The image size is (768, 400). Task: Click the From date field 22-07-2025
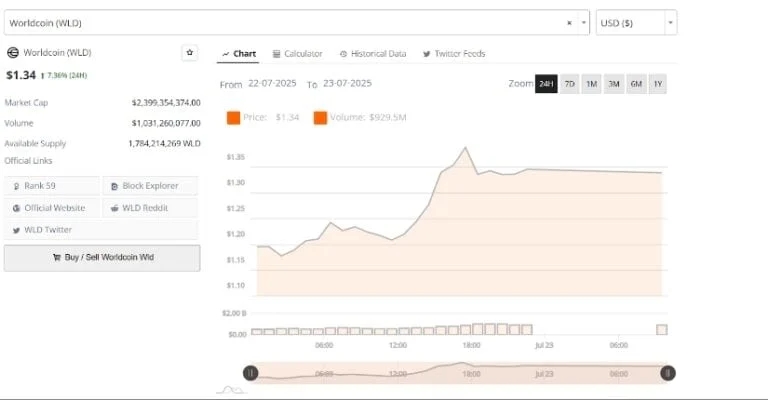click(x=272, y=84)
